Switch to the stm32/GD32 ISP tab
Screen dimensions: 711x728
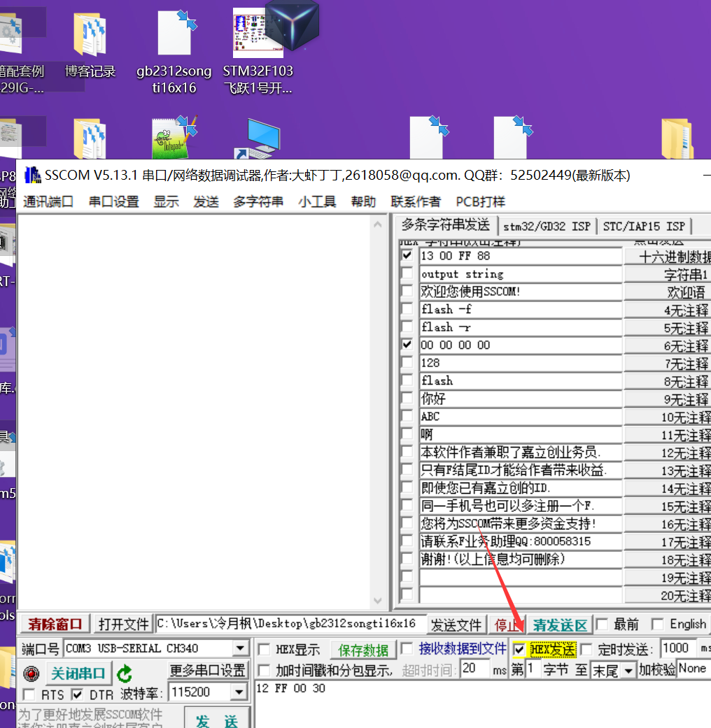pyautogui.click(x=547, y=226)
